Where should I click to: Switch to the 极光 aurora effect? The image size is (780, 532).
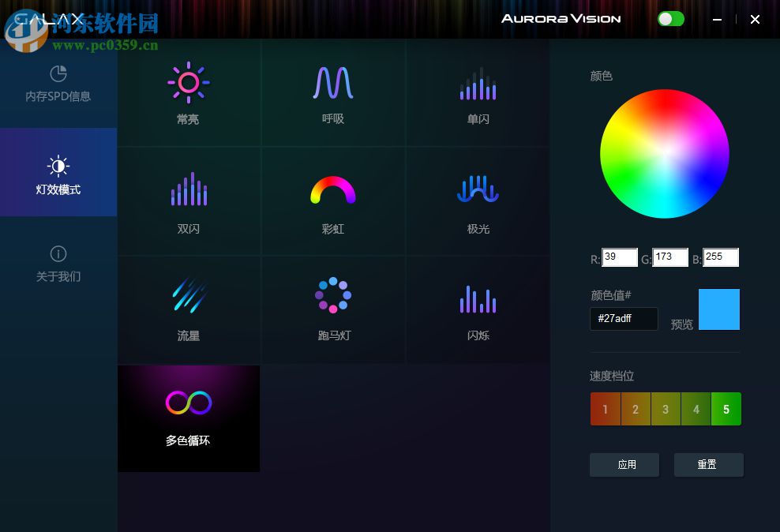478,200
